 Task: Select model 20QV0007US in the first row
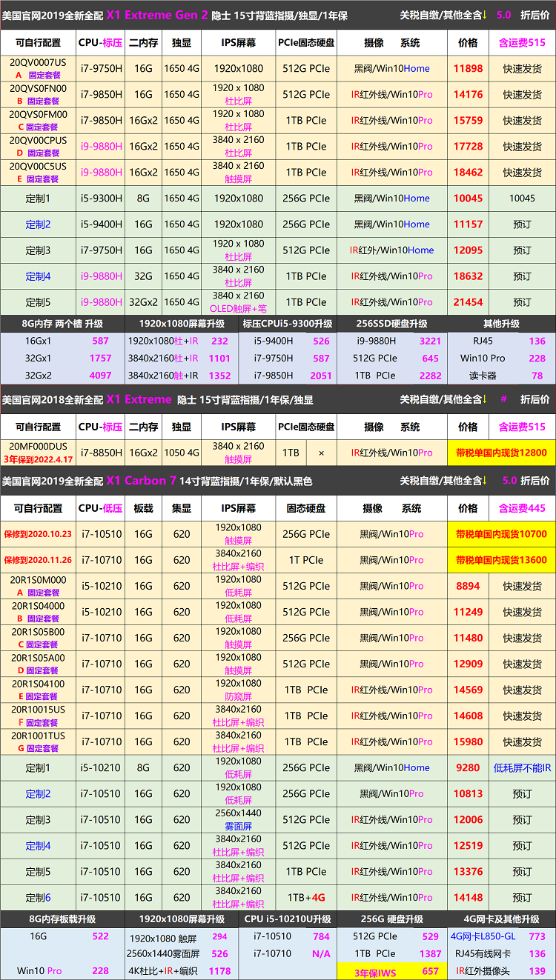pos(38,63)
